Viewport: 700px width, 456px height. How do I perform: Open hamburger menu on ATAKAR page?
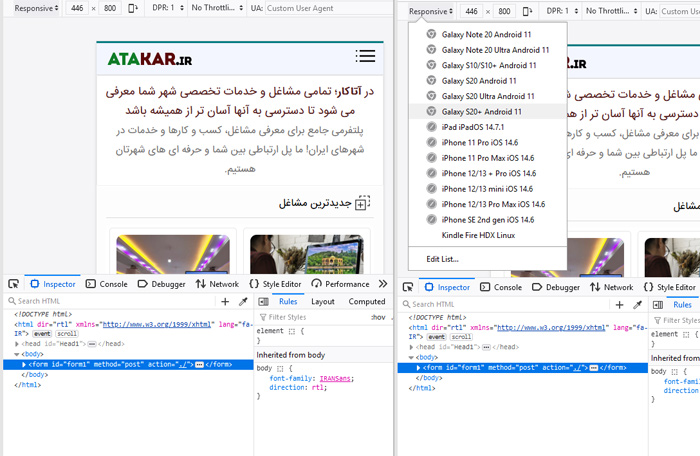pyautogui.click(x=365, y=56)
